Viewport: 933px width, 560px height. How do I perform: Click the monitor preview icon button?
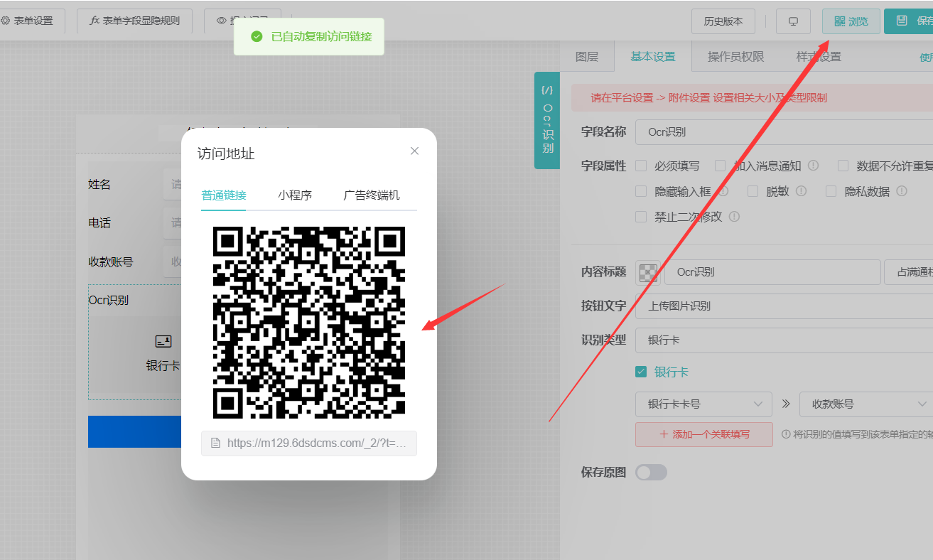click(x=793, y=21)
